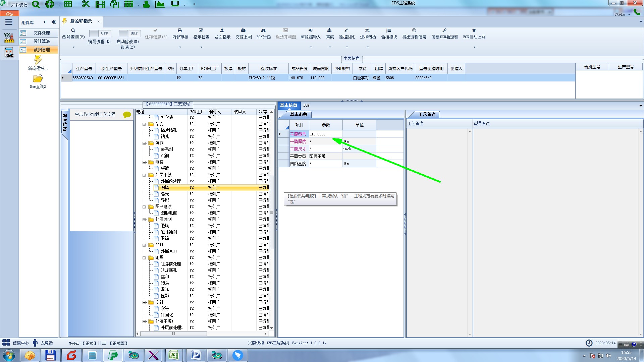This screenshot has width=644, height=362.
Task: Select the 曝光 node under 外层干膜
Action: click(x=165, y=194)
